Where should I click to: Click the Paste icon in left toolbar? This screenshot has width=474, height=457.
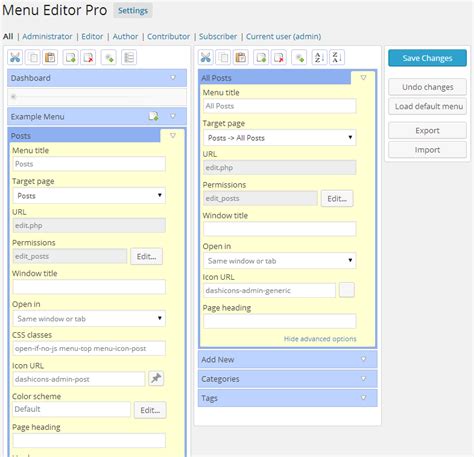(50, 58)
